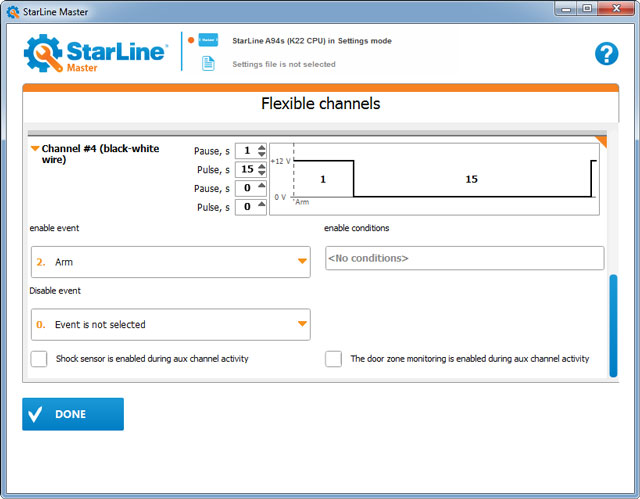The height and width of the screenshot is (499, 640).
Task: Click the first Pause field showing 1
Action: coord(247,151)
